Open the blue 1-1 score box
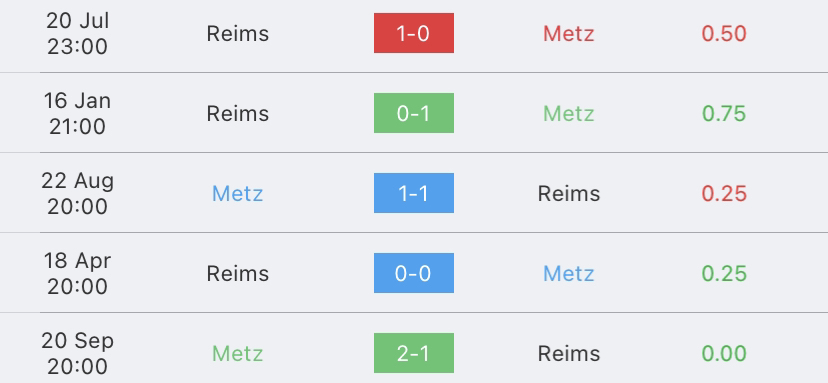This screenshot has height=383, width=828. click(413, 193)
